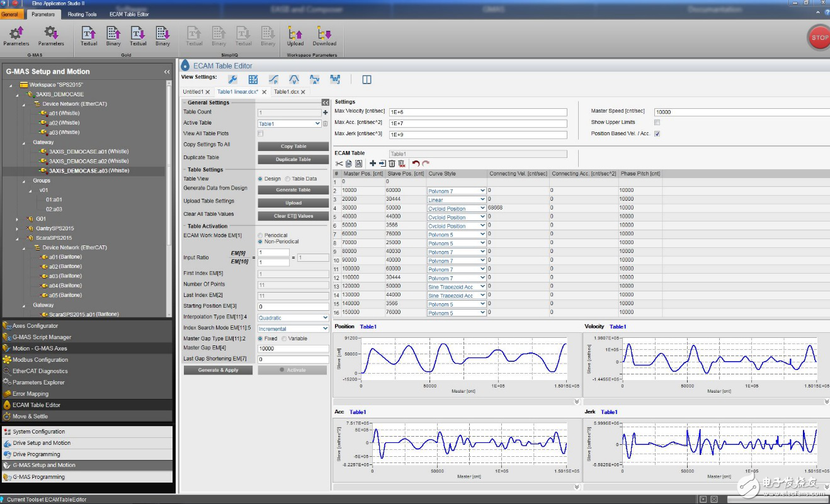Click the undo arrow in ECAM Table toolbar
Viewport: 830px width, 504px height.
click(x=416, y=164)
